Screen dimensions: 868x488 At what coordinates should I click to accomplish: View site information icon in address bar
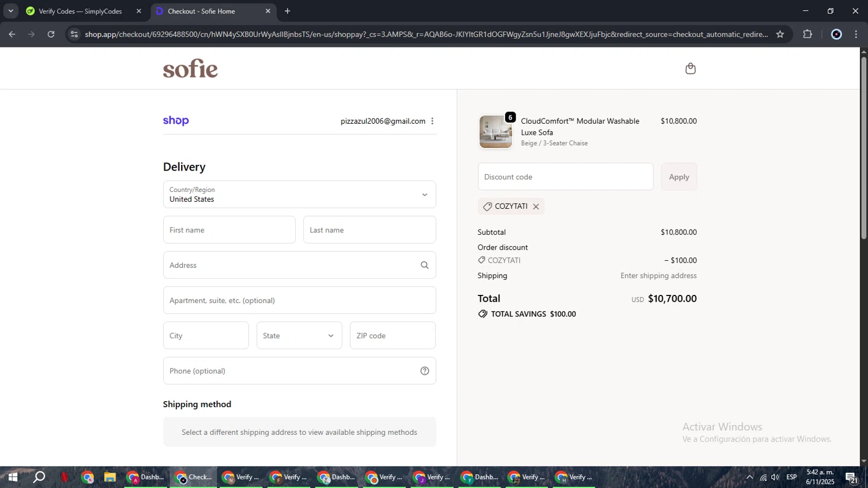coord(74,34)
